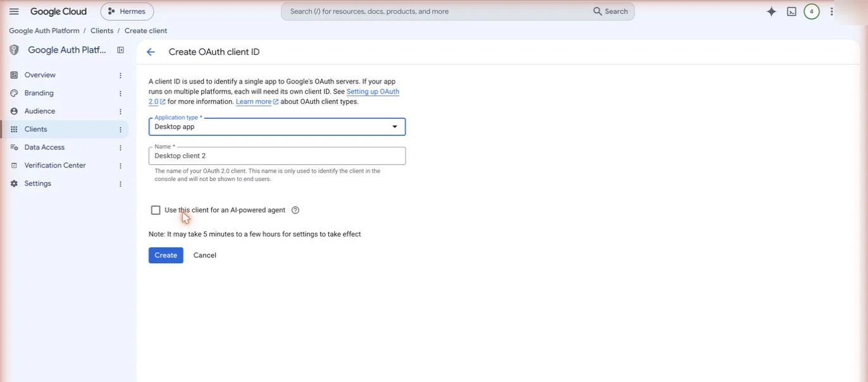Click the Google Cloud logo
This screenshot has height=382, width=868.
(58, 11)
